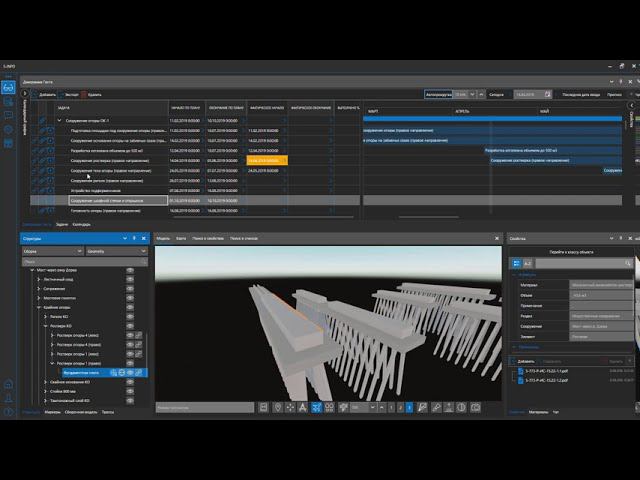The height and width of the screenshot is (480, 640).
Task: Switch to the Карта tab in the viewport
Action: tap(181, 238)
